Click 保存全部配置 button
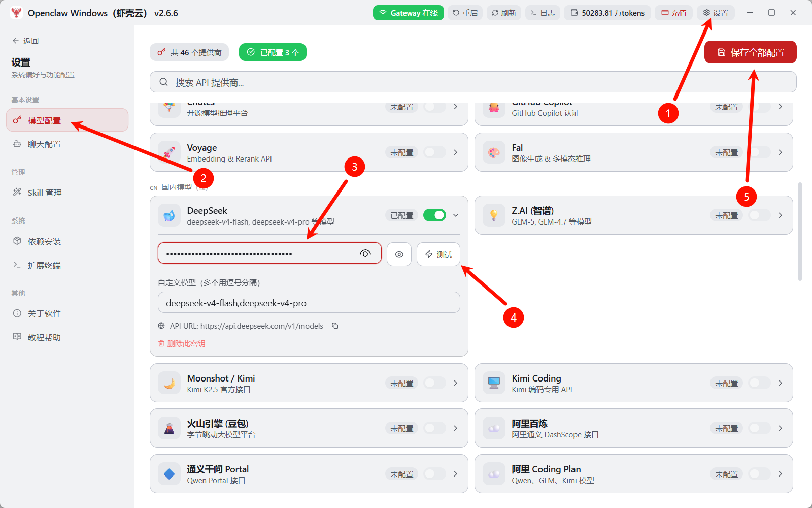Screen dimensions: 812x508 (750, 52)
